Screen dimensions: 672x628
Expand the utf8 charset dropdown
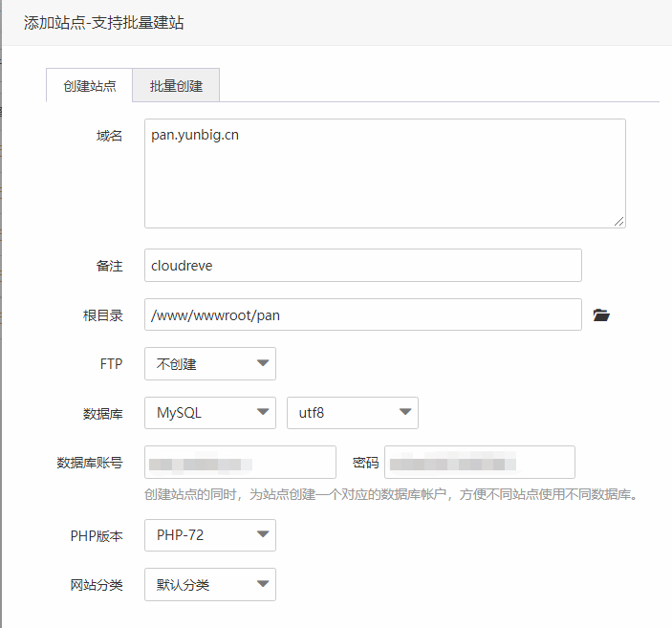pyautogui.click(x=352, y=413)
